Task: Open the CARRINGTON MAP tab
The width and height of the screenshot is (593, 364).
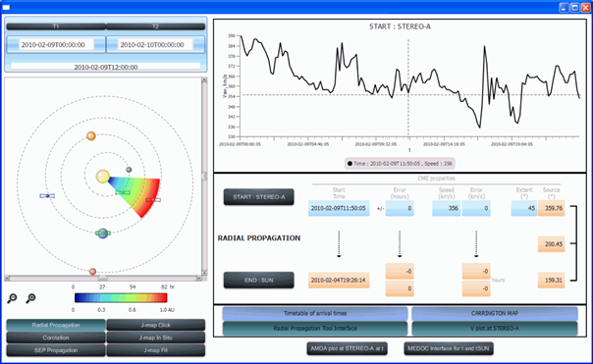Action: coord(495,313)
